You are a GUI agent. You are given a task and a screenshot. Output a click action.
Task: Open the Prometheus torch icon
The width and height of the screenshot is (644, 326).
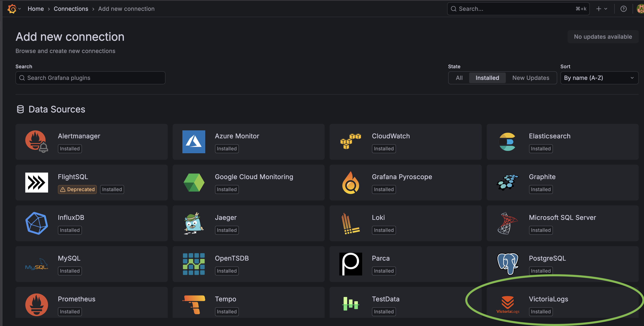click(x=36, y=304)
